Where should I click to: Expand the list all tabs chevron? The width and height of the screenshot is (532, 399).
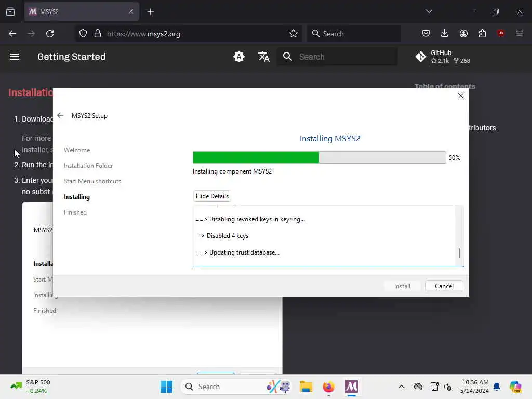click(x=429, y=11)
